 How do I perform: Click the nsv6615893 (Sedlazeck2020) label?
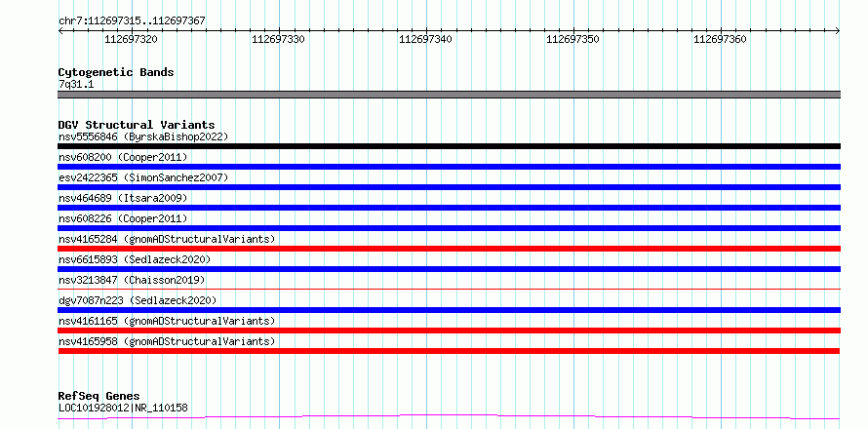coord(135,259)
